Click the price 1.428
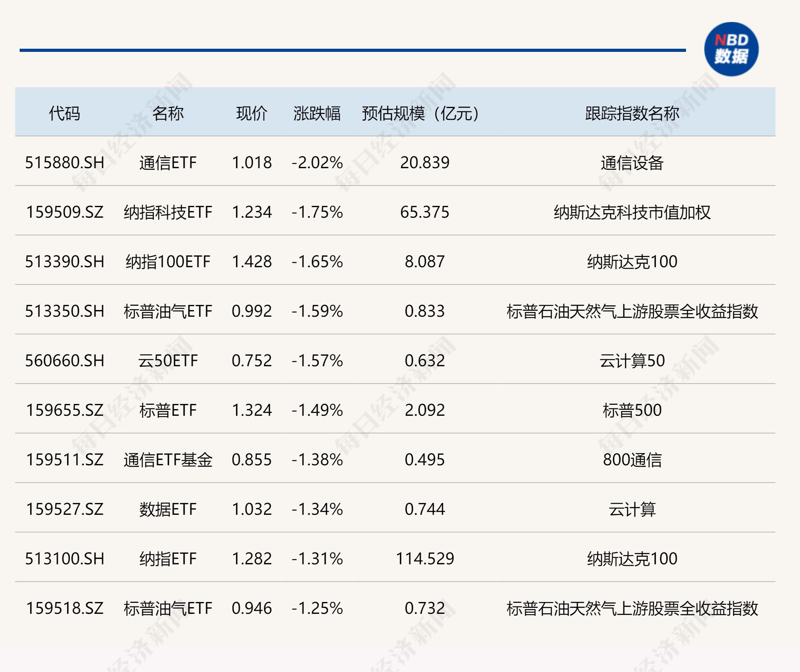This screenshot has width=800, height=672. [252, 262]
